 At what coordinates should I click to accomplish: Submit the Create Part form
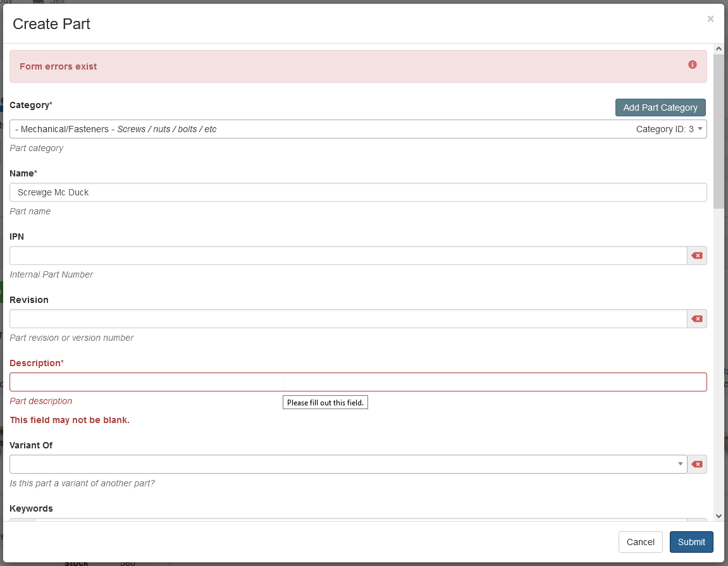[x=691, y=542]
